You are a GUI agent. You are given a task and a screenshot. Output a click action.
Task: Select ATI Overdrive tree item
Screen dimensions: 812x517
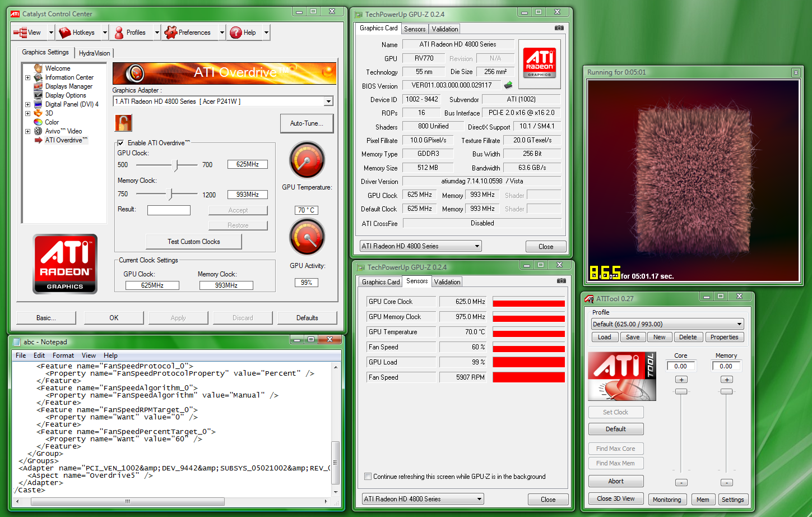pyautogui.click(x=66, y=140)
